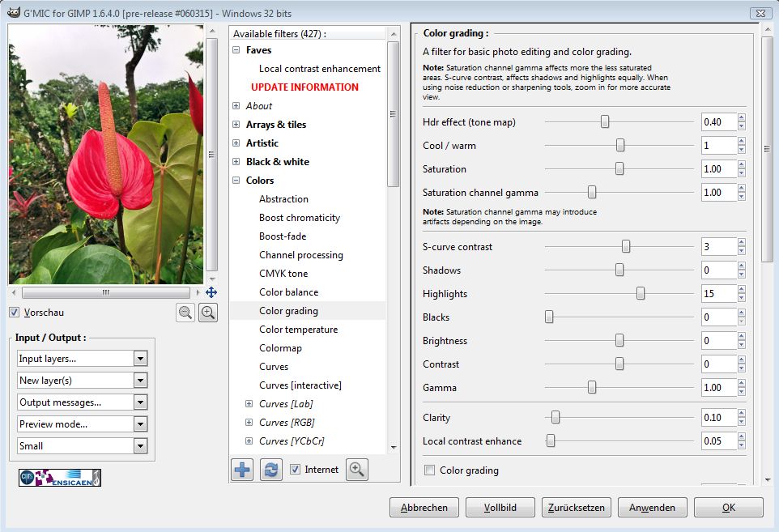This screenshot has height=532, width=779.
Task: Click the preview horizontal scrollbar
Action: [106, 292]
